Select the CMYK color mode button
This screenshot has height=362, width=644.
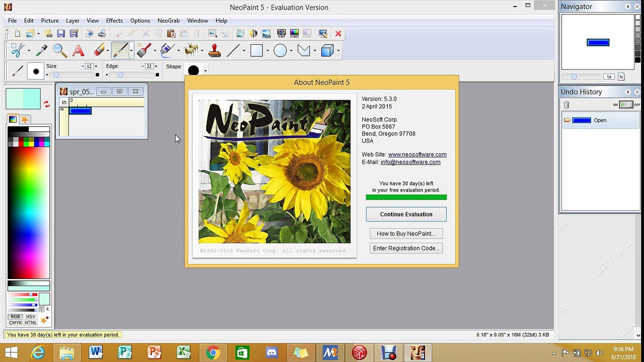click(16, 323)
